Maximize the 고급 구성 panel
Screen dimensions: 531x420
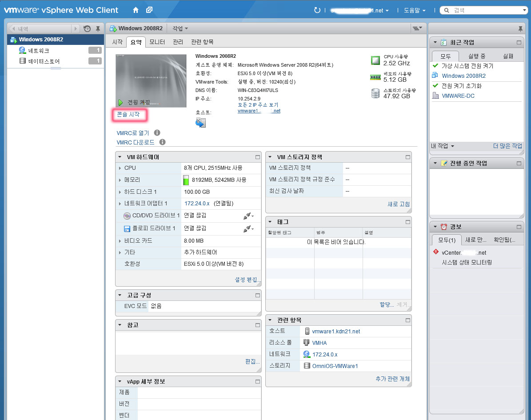pos(257,296)
